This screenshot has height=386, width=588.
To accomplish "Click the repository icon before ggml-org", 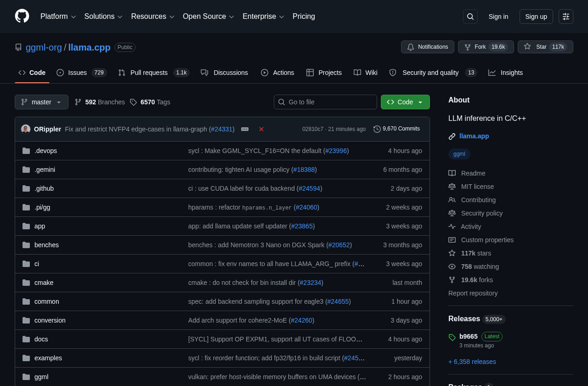I will pyautogui.click(x=18, y=47).
